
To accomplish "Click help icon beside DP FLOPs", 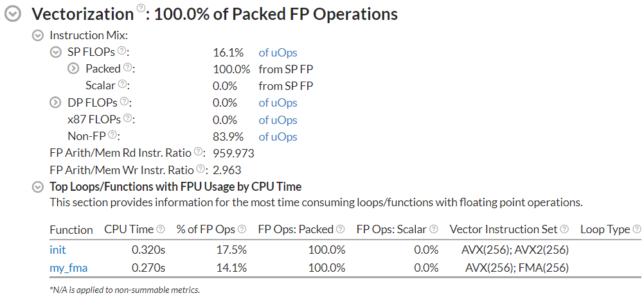I will tap(123, 101).
